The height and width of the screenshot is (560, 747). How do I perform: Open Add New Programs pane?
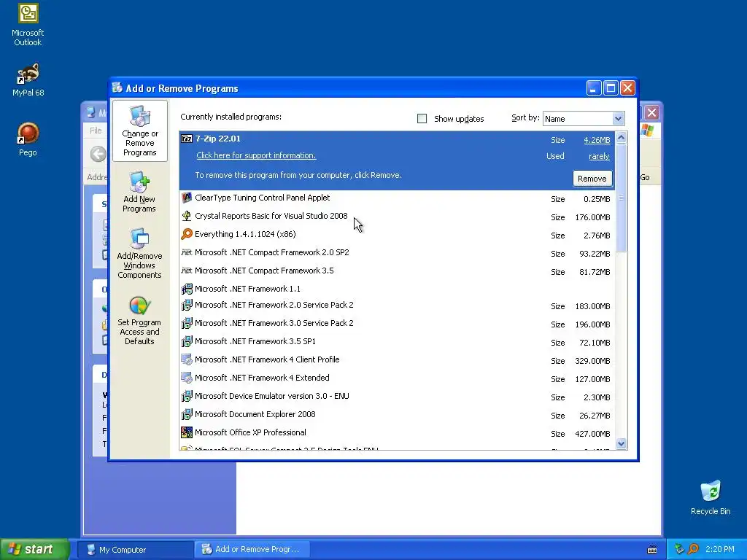point(139,192)
